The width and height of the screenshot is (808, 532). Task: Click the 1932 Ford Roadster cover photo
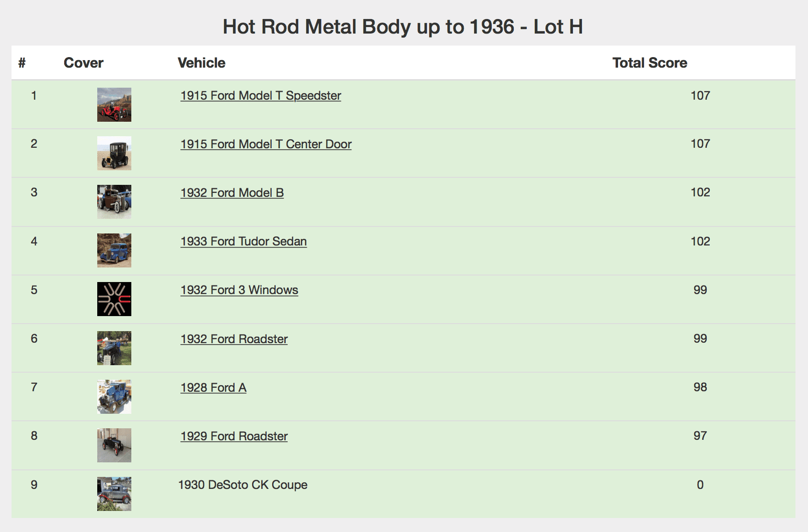[114, 348]
